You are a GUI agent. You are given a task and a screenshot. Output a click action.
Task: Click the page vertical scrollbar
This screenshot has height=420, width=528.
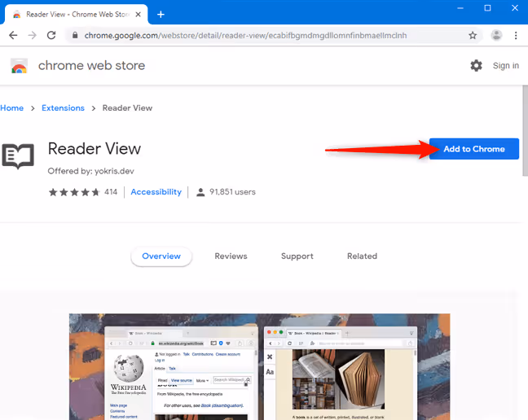pyautogui.click(x=525, y=131)
